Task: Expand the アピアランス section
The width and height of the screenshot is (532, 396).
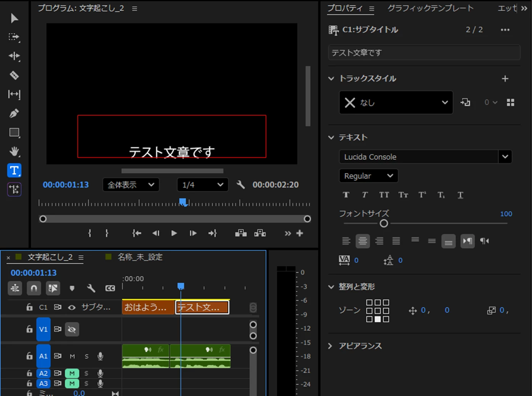Action: (x=330, y=346)
